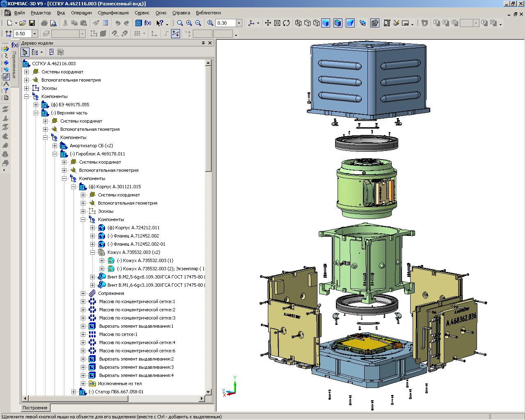This screenshot has width=525, height=420.
Task: Click the tree composition settings icon
Action: tap(35, 52)
